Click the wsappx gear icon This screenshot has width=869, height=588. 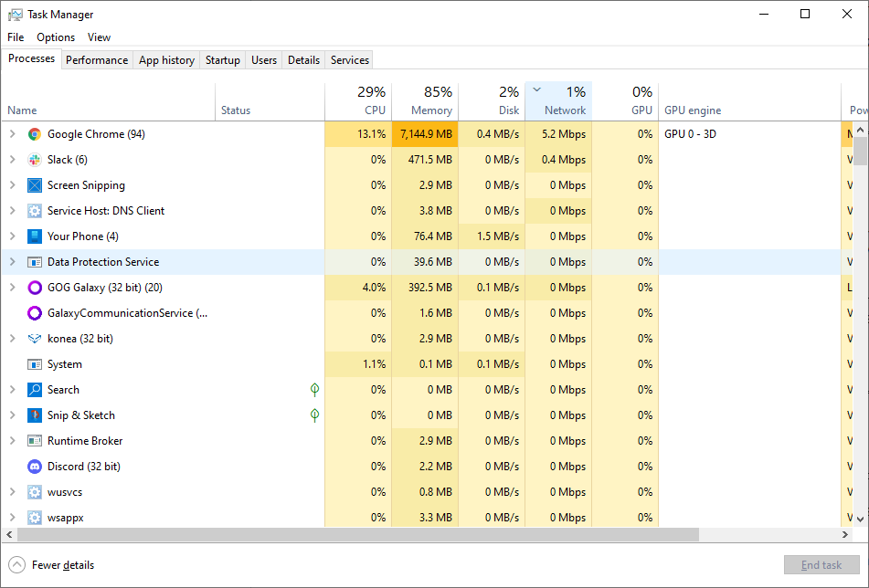click(x=35, y=518)
